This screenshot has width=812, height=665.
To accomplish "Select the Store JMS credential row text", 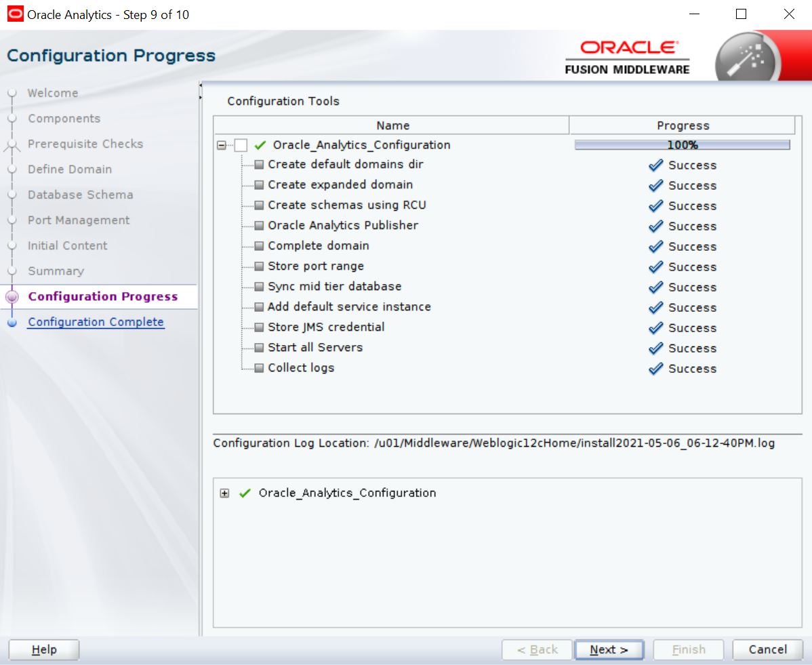I will pos(326,327).
